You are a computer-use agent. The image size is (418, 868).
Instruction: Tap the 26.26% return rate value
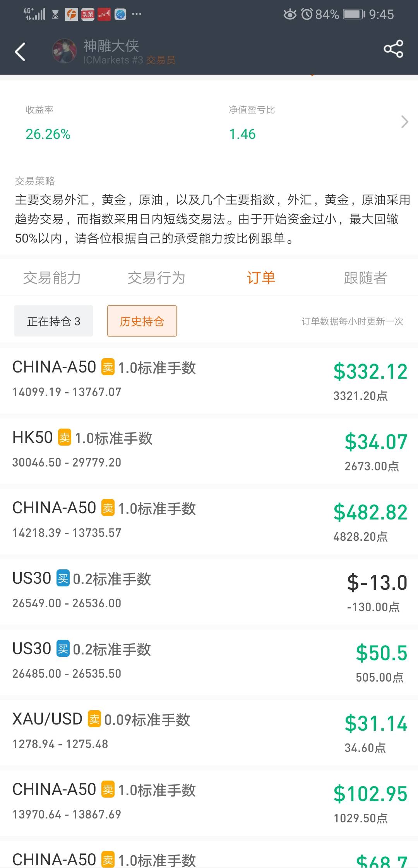[x=48, y=134]
